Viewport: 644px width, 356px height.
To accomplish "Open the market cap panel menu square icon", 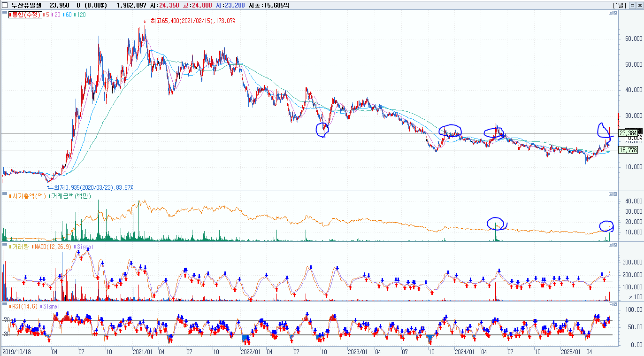I will pos(5,194).
